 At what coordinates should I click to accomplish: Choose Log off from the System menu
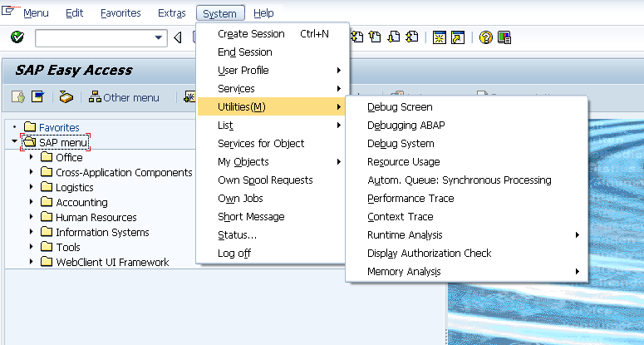coord(273,253)
